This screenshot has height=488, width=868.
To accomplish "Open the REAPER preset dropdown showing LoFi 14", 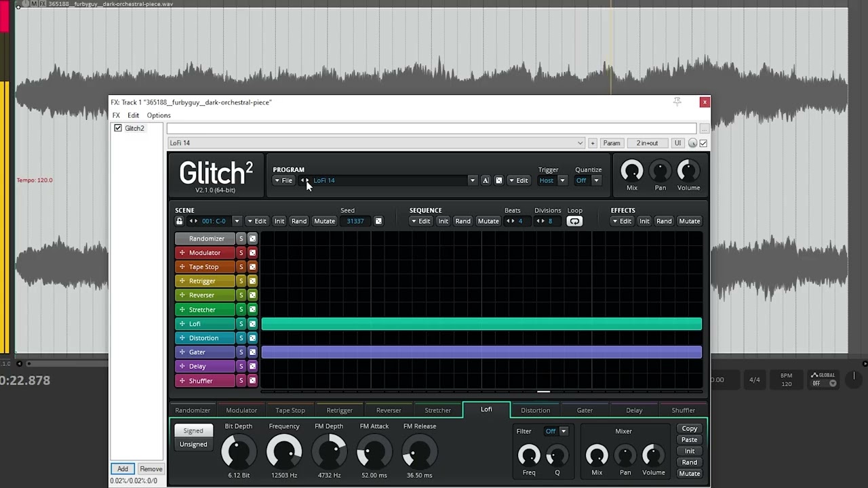I will pyautogui.click(x=376, y=143).
